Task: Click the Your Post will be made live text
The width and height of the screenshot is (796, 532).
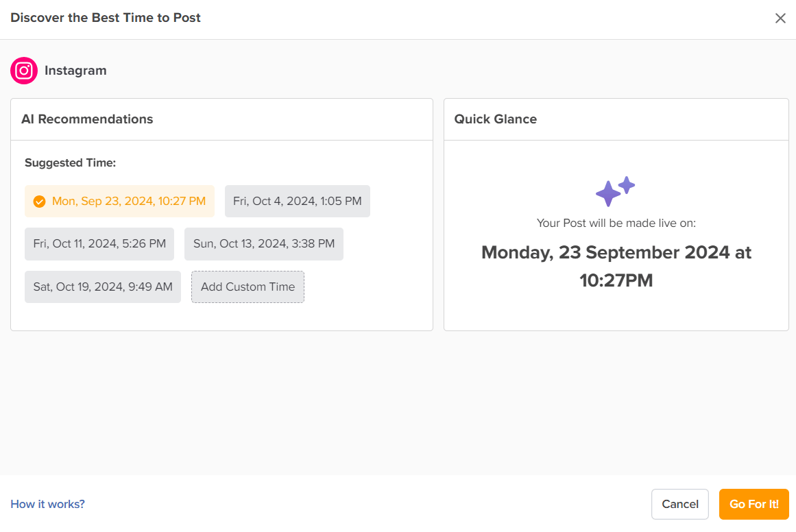Action: (x=616, y=223)
